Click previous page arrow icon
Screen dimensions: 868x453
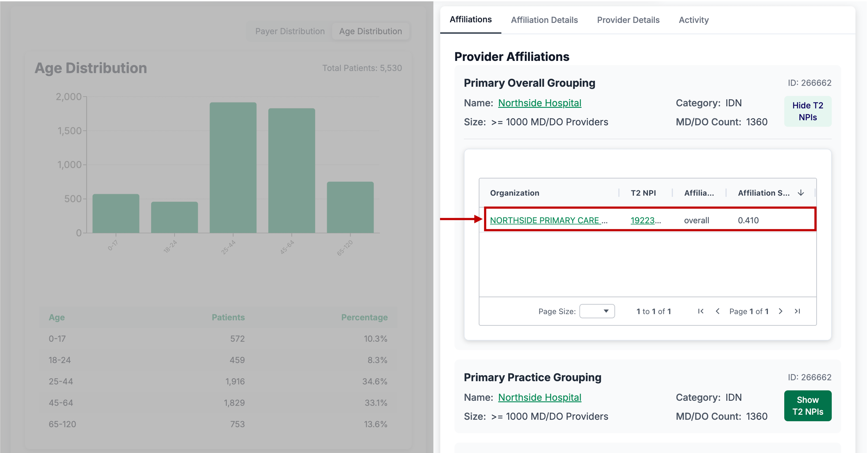pyautogui.click(x=718, y=311)
